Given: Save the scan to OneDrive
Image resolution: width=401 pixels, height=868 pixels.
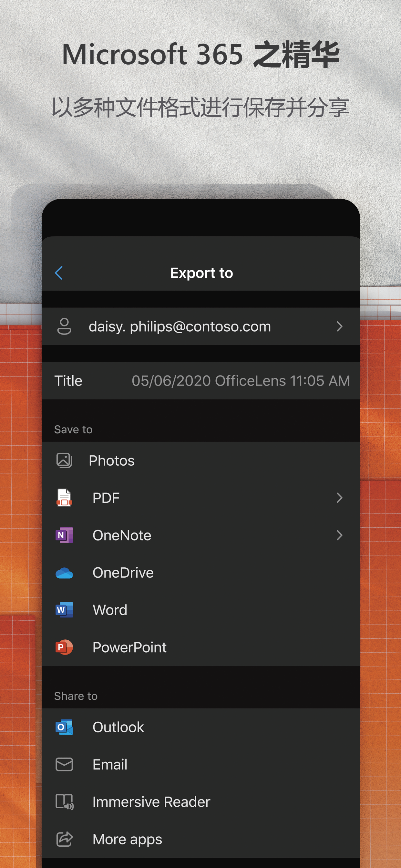Looking at the screenshot, I should [x=201, y=573].
